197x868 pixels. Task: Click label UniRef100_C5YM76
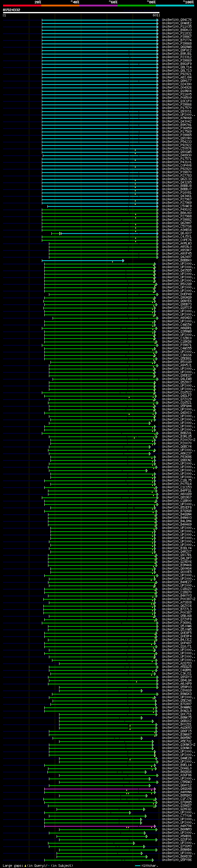pyautogui.click(x=177, y=149)
